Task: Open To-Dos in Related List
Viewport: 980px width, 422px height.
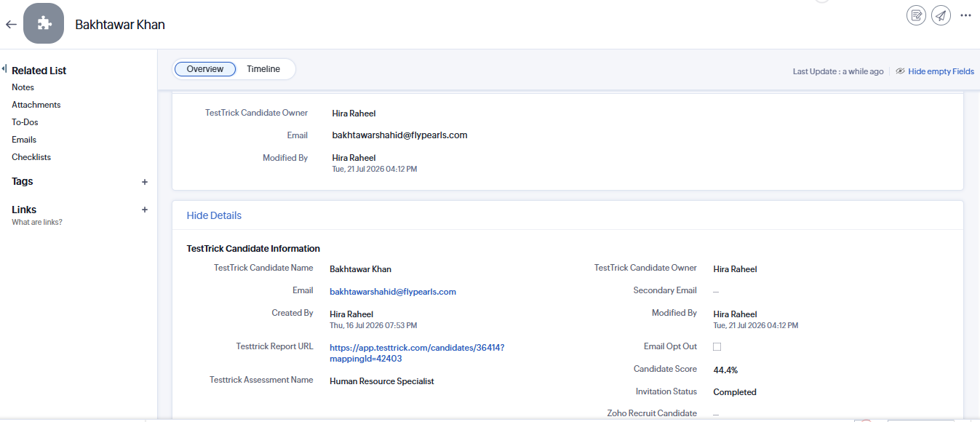Action: 25,122
